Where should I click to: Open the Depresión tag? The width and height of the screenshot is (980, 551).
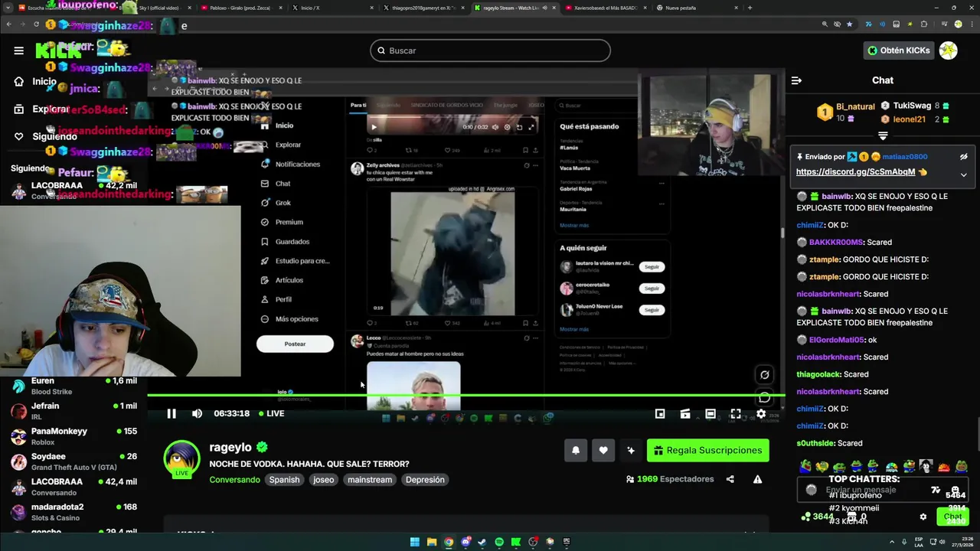point(425,480)
